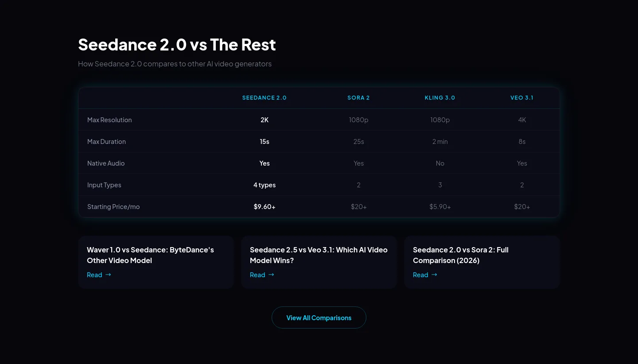This screenshot has width=638, height=364.
Task: Click the arrow icon in Waver 1.0 card
Action: (x=108, y=275)
